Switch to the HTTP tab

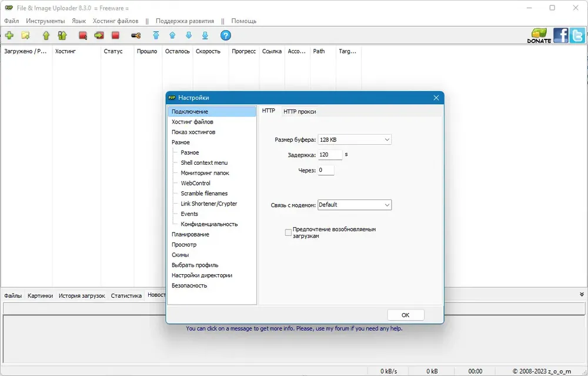(x=269, y=111)
